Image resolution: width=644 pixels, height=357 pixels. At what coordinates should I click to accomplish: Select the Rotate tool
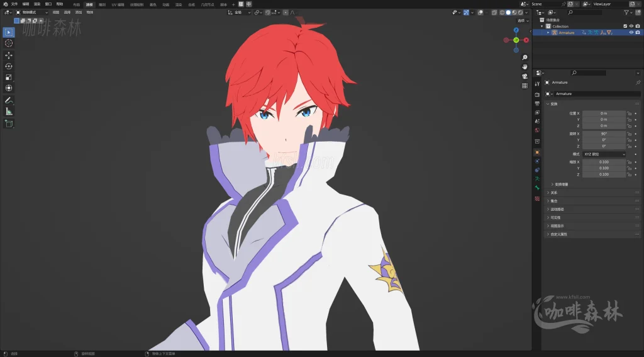[x=9, y=66]
